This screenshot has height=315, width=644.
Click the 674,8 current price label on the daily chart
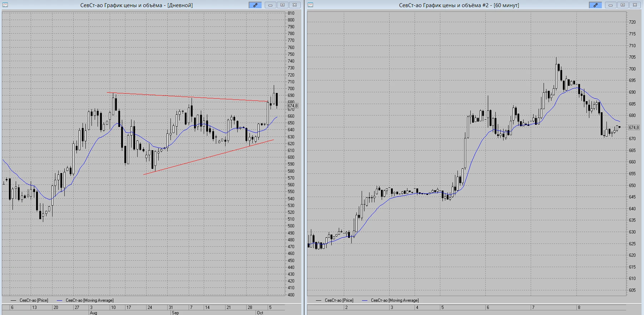point(293,106)
